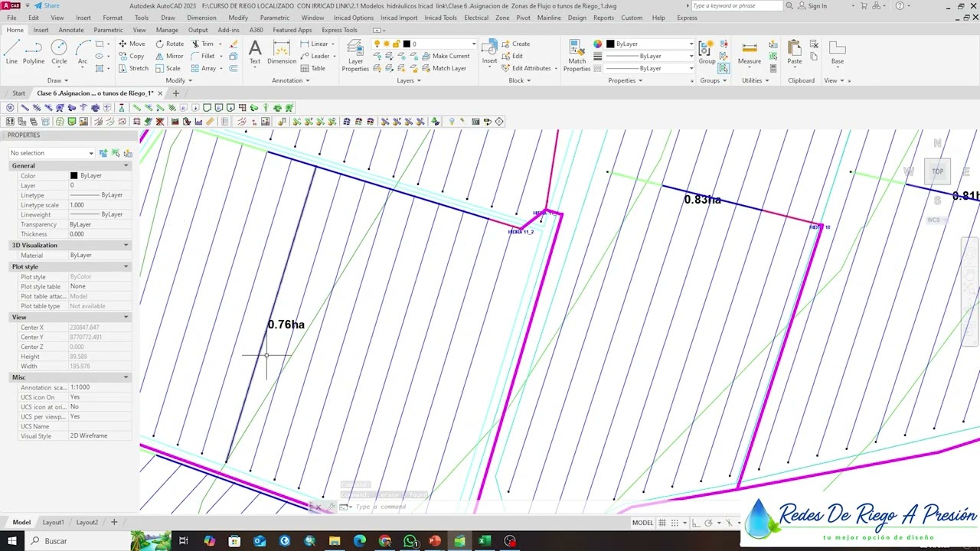Click the Share button
This screenshot has height=551, width=980.
(47, 5)
